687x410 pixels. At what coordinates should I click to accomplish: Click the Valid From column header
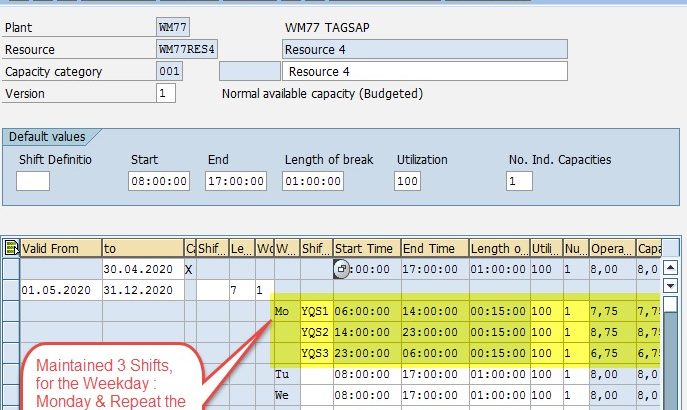[x=61, y=248]
